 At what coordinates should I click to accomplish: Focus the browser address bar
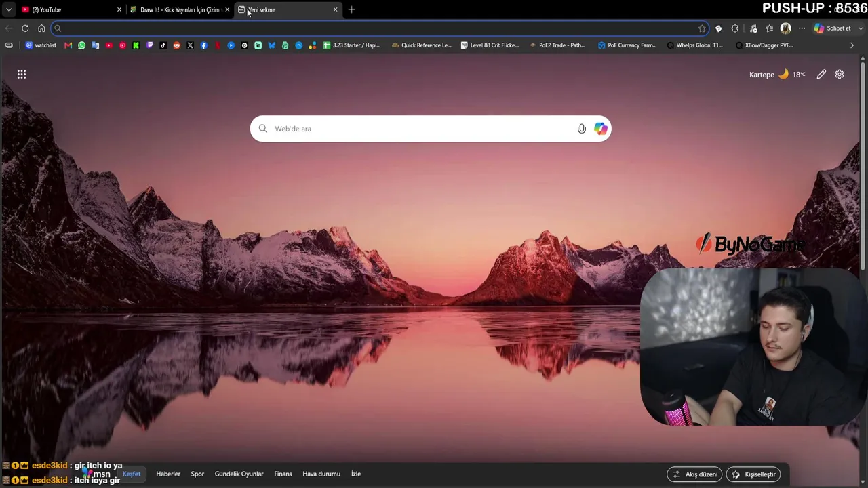click(380, 28)
